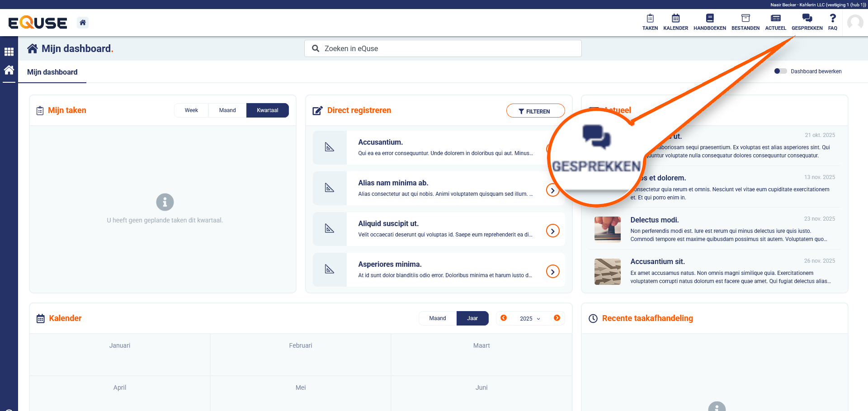Click the Filteren button
The height and width of the screenshot is (411, 868).
535,111
